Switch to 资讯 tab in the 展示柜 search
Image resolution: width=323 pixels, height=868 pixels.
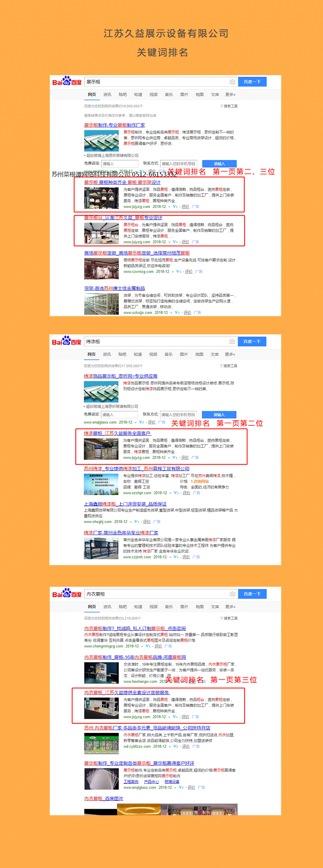pyautogui.click(x=108, y=95)
